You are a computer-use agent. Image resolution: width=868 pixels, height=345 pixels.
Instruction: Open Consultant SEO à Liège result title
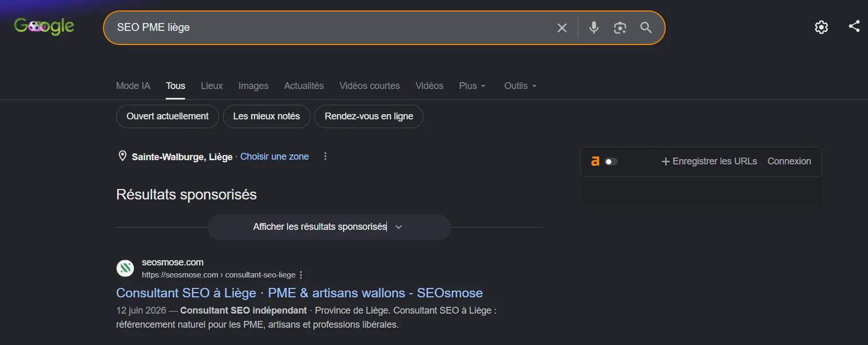pos(299,293)
